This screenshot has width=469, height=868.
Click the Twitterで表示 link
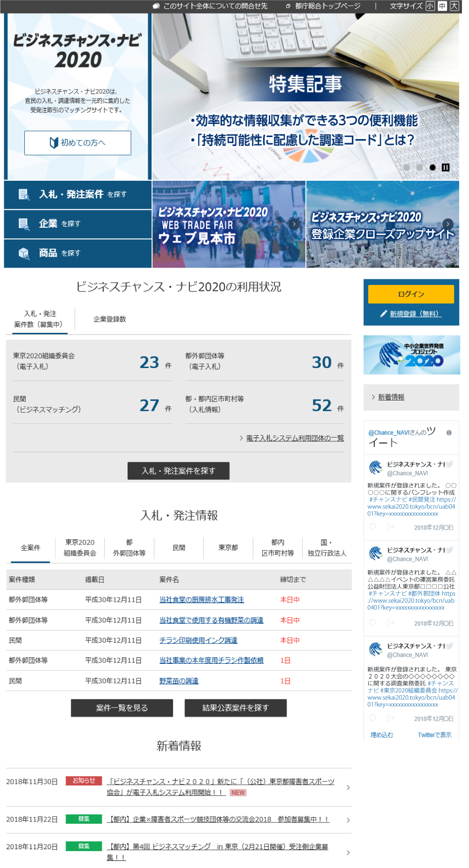point(434,735)
